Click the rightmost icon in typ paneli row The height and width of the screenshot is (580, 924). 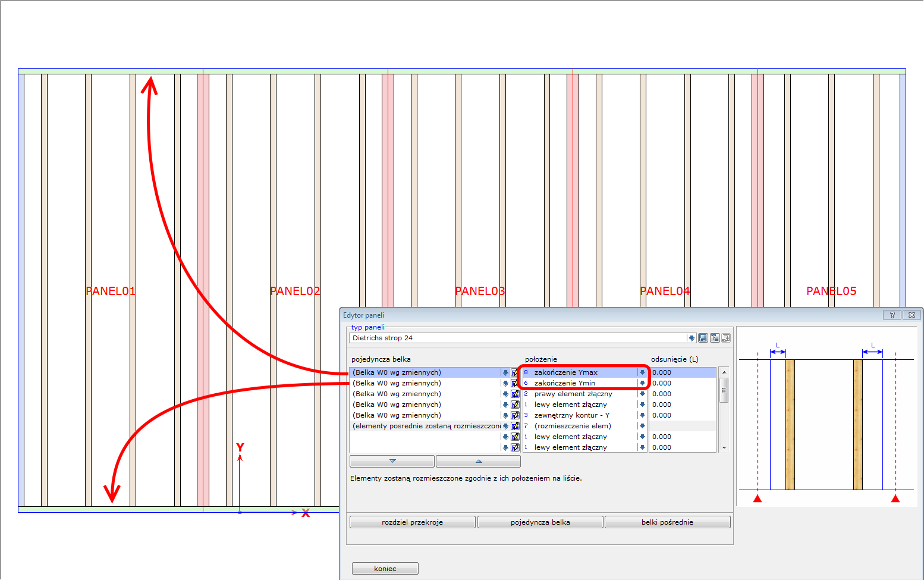pos(725,338)
